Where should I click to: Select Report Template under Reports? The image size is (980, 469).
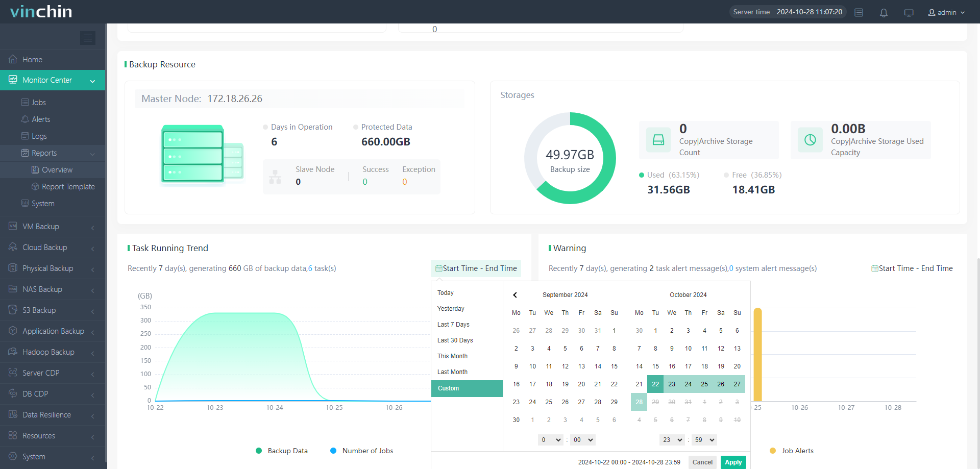click(x=68, y=186)
